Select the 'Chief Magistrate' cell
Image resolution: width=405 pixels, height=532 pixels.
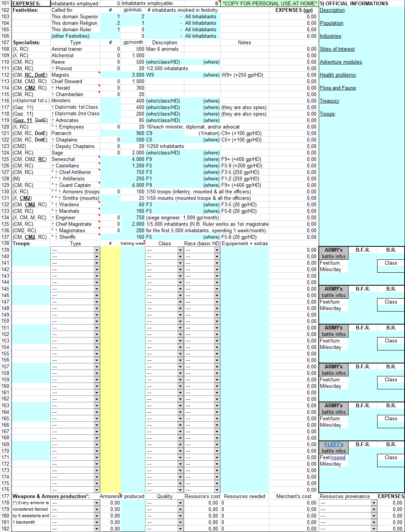pos(76,224)
